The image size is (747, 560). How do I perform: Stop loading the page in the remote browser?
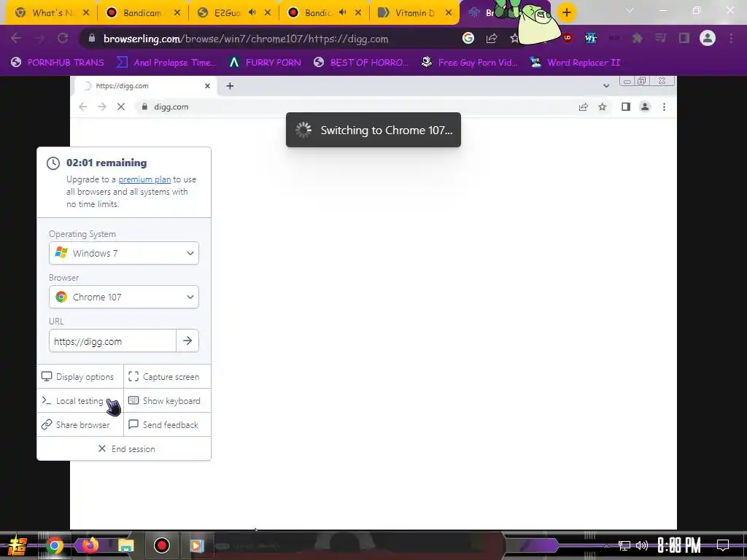pos(121,106)
